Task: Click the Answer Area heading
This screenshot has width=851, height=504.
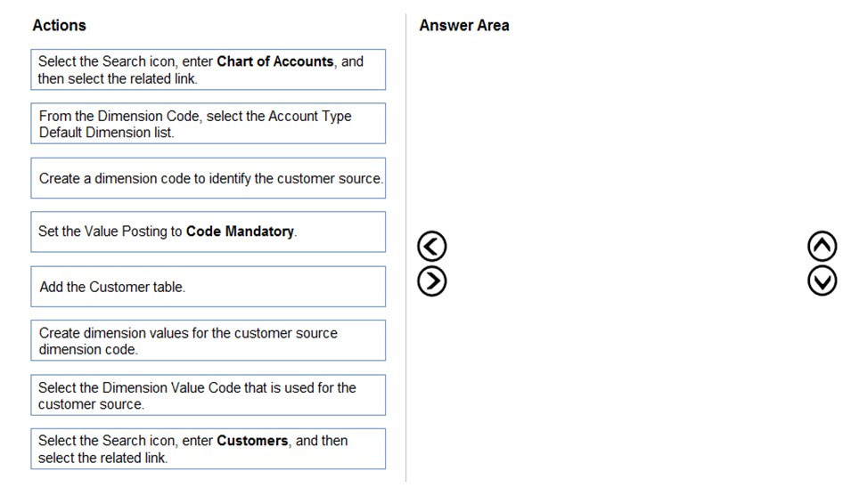Action: (x=464, y=26)
